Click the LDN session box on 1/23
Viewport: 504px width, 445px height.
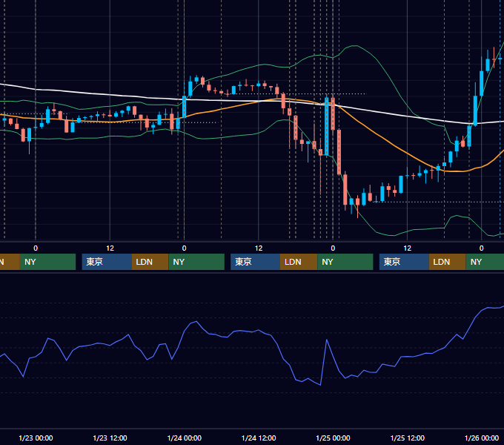point(150,262)
